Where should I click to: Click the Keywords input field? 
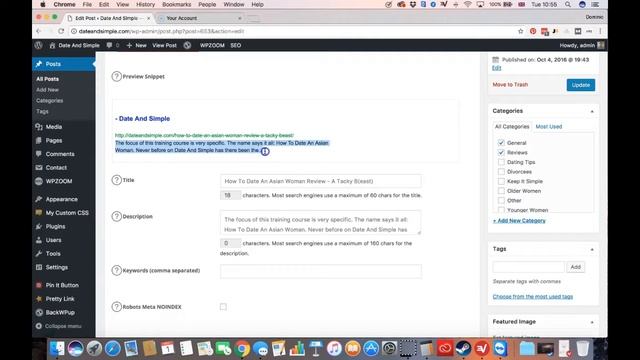tap(320, 271)
